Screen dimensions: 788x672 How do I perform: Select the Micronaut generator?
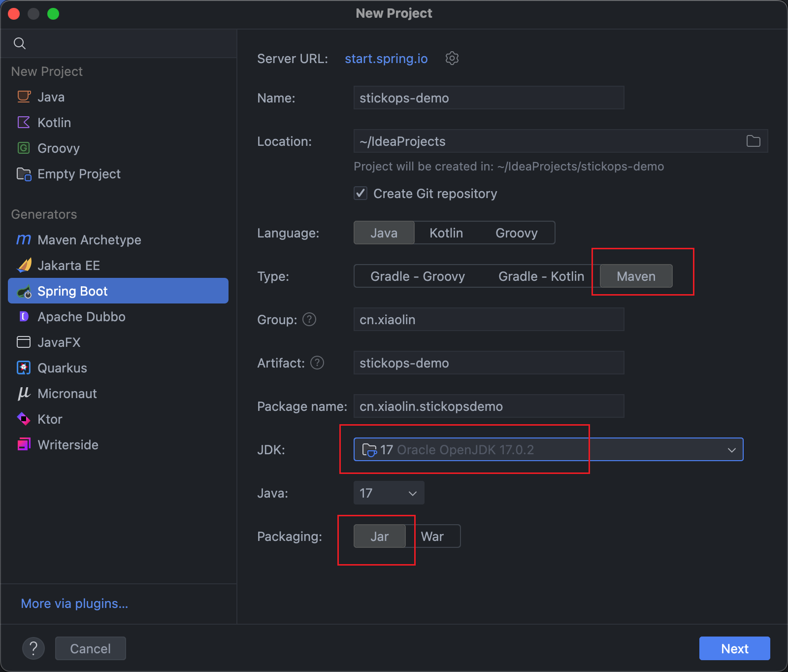[x=67, y=393]
